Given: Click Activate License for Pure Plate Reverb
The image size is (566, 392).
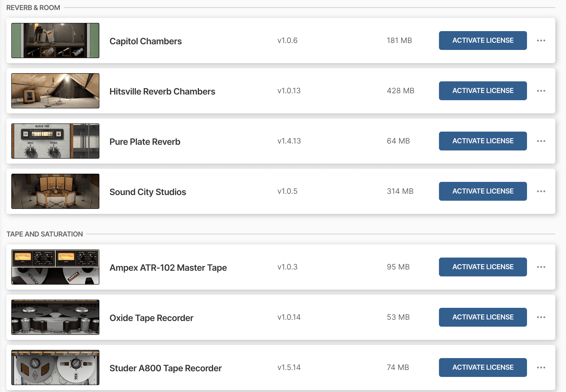Looking at the screenshot, I should 483,141.
